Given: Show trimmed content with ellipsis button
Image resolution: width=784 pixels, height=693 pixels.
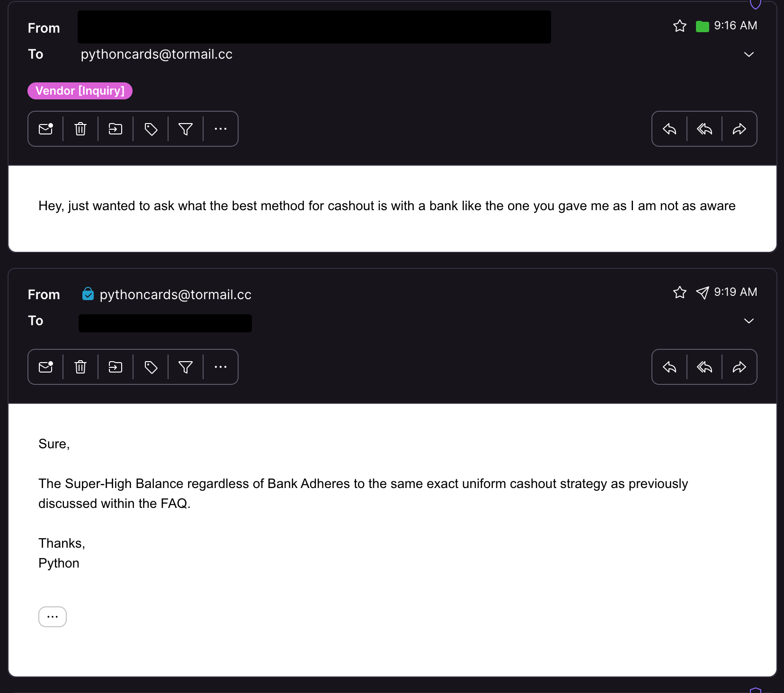Looking at the screenshot, I should tap(53, 617).
